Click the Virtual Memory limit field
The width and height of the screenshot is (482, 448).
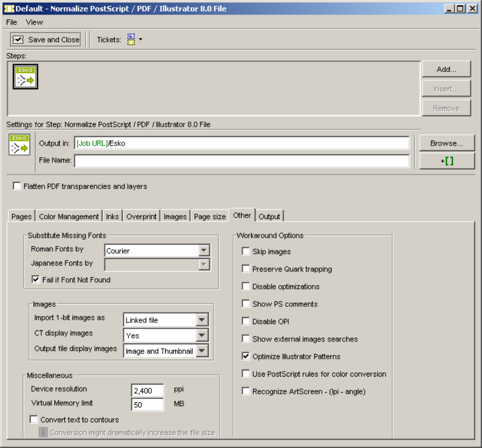pos(147,404)
